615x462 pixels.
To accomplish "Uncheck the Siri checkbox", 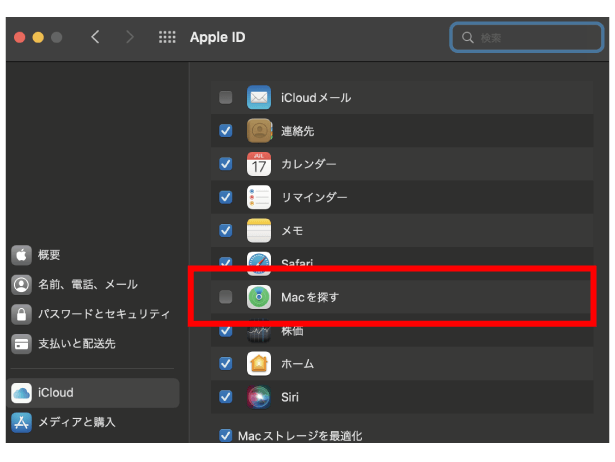I will (x=226, y=396).
